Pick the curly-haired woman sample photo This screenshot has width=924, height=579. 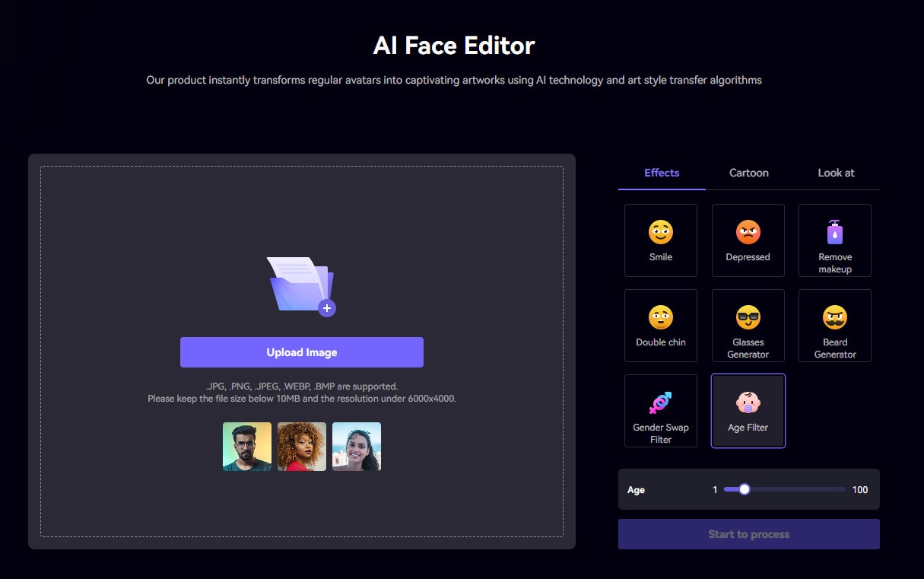302,447
